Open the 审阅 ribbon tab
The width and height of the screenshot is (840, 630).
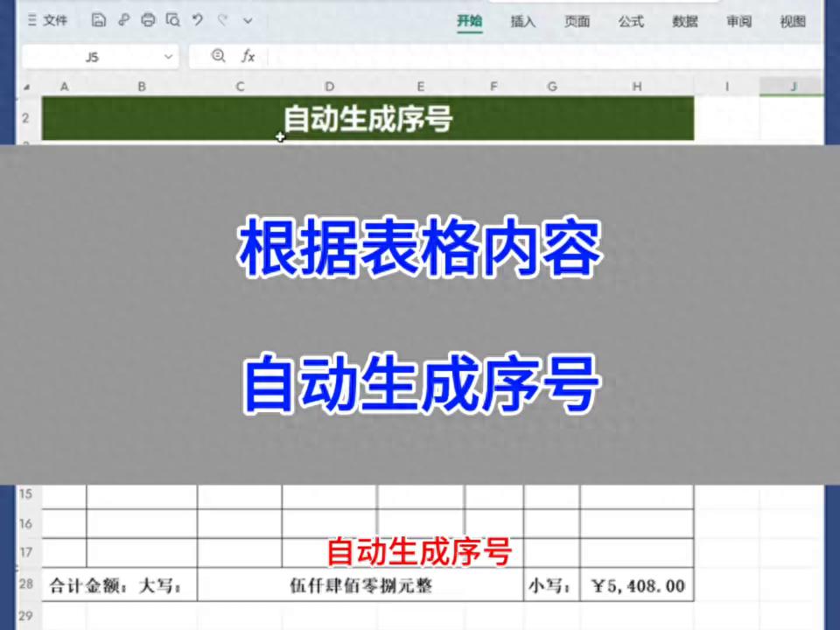pyautogui.click(x=738, y=22)
